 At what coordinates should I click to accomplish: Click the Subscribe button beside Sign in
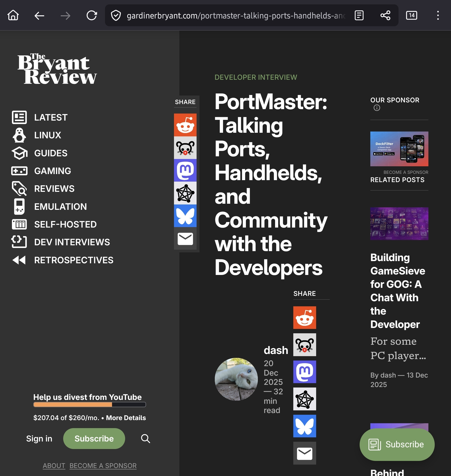click(x=94, y=439)
